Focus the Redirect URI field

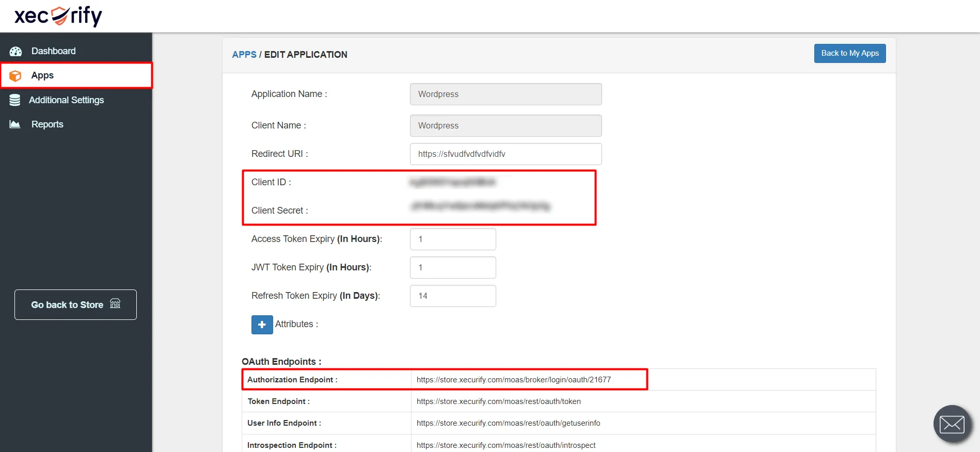click(x=506, y=154)
